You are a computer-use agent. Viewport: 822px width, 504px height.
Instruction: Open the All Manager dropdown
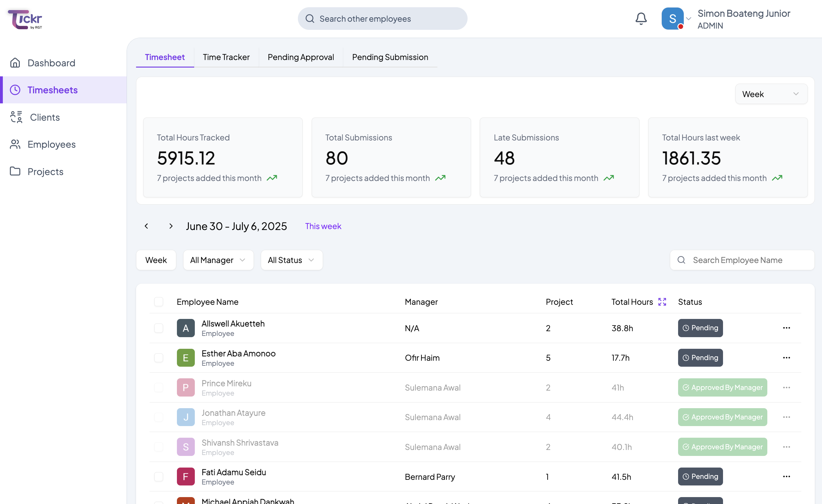point(218,260)
